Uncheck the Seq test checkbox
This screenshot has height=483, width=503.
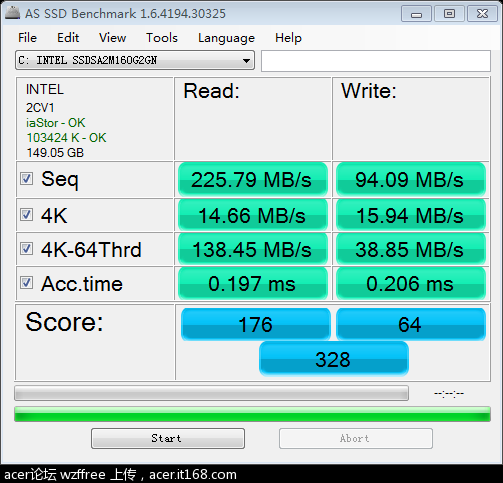pos(26,179)
